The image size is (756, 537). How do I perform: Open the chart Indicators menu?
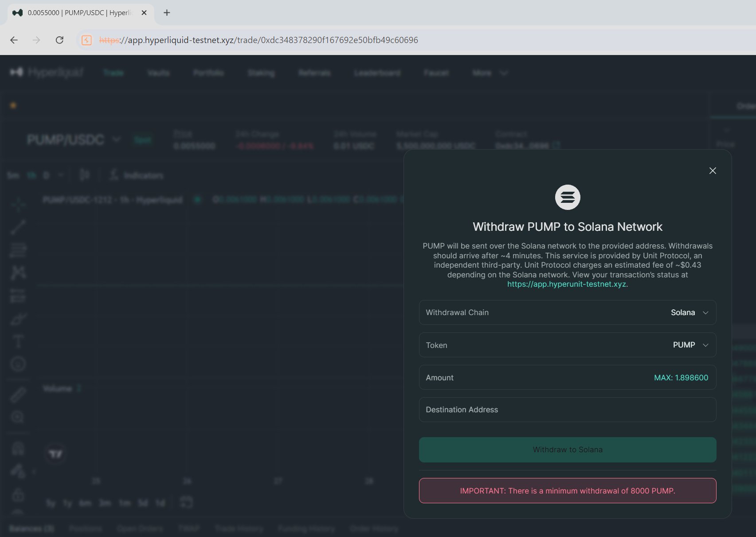(x=137, y=175)
